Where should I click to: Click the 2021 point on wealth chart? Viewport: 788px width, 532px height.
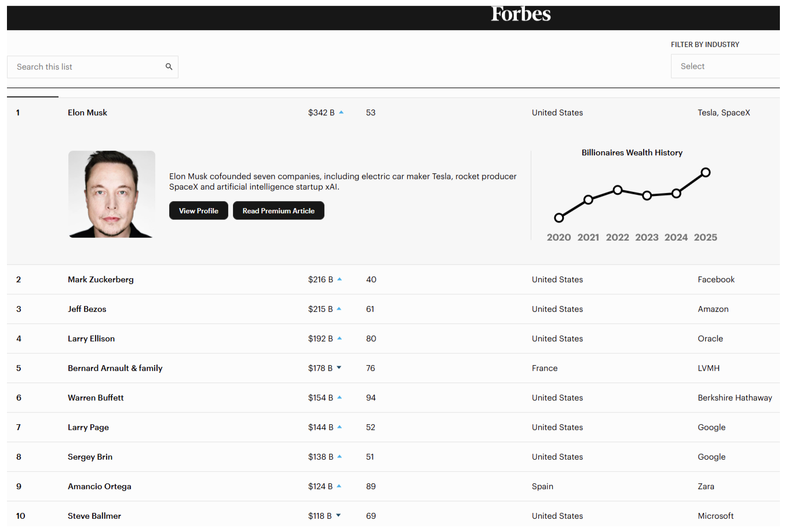[x=588, y=200]
